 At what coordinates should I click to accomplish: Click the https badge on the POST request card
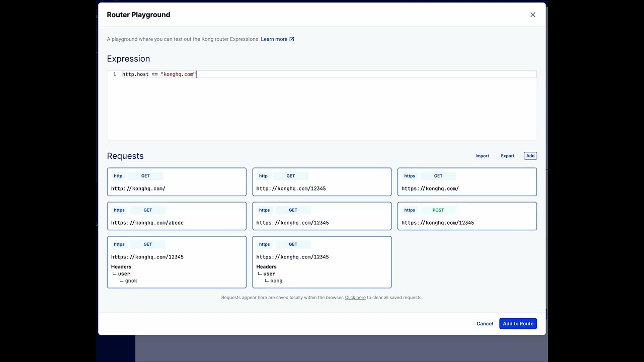(x=410, y=210)
